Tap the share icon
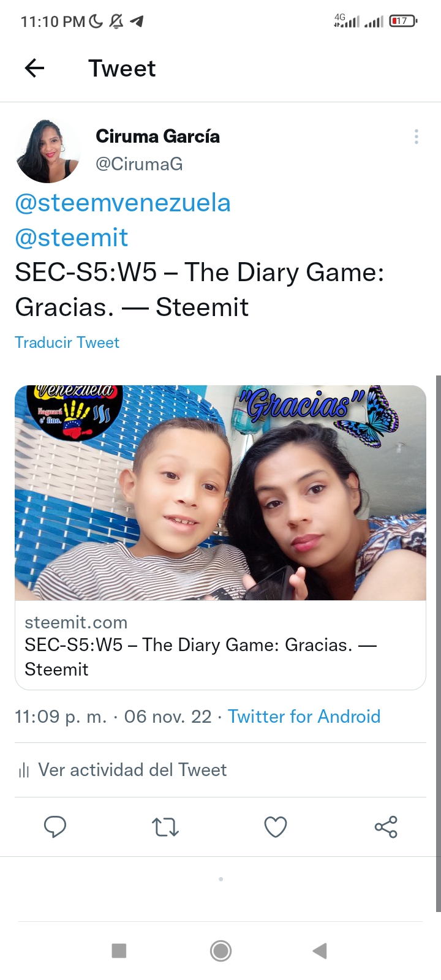The height and width of the screenshot is (980, 441). pos(386,827)
